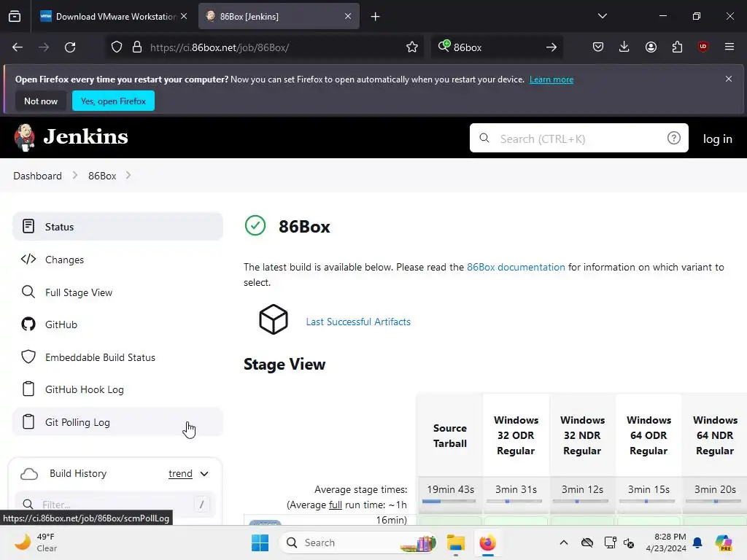Image resolution: width=747 pixels, height=560 pixels.
Task: Open a new browser tab
Action: (x=376, y=16)
